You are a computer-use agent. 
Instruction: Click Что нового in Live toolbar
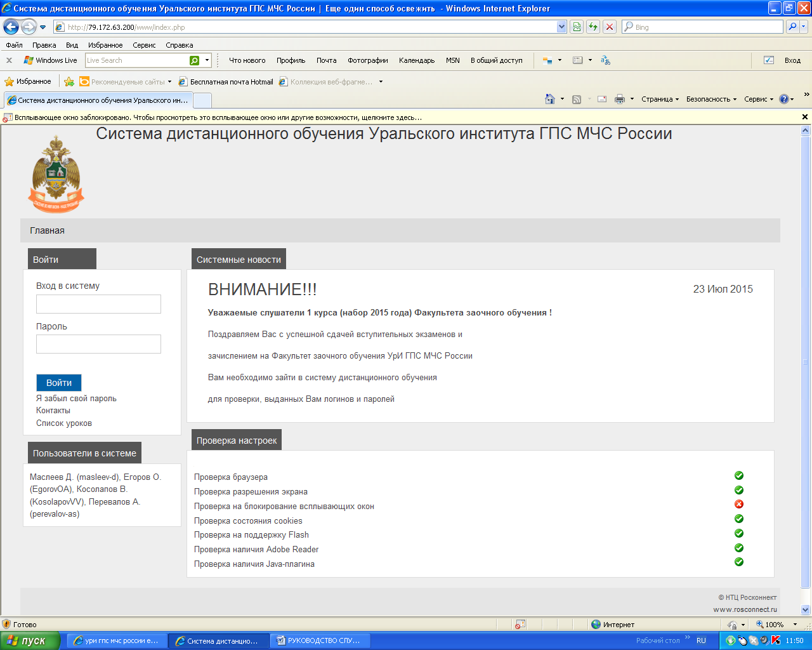(x=247, y=60)
